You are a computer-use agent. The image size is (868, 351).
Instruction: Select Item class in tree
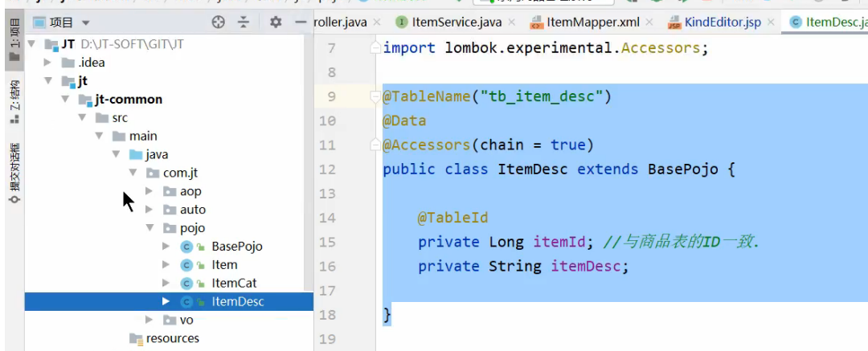point(224,264)
